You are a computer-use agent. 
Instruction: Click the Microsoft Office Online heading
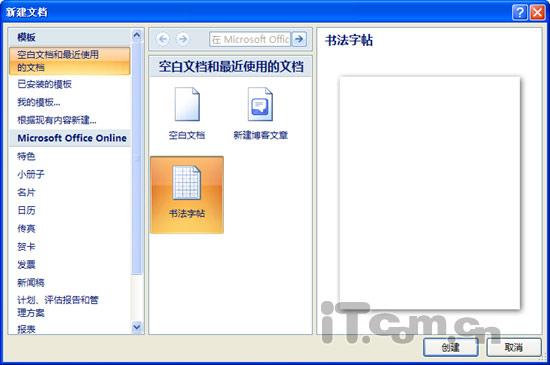coord(72,138)
